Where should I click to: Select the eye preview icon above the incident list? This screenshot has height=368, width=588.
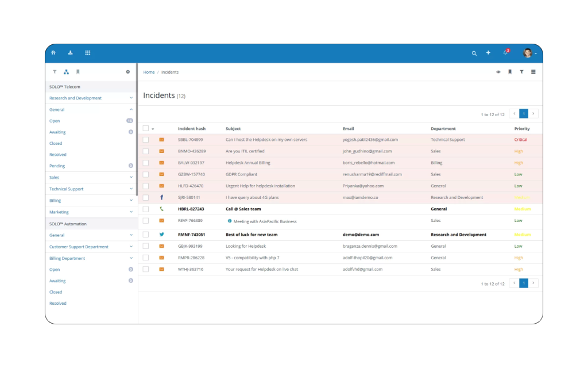point(498,72)
